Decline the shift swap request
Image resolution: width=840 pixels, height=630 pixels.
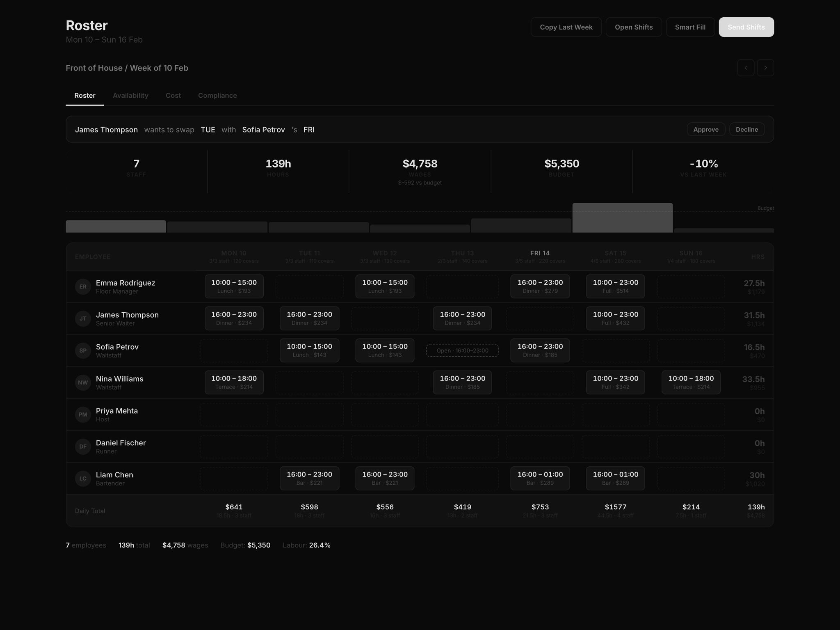pos(747,129)
